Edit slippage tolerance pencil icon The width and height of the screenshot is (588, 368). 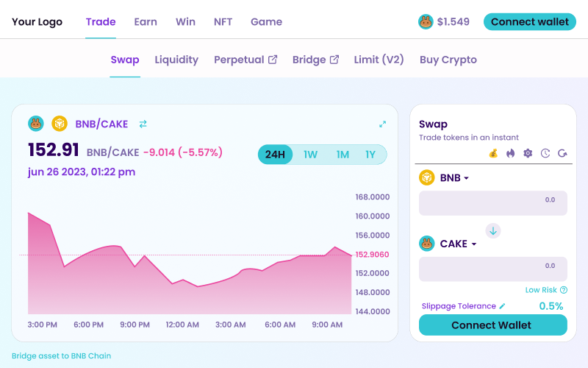tap(502, 306)
